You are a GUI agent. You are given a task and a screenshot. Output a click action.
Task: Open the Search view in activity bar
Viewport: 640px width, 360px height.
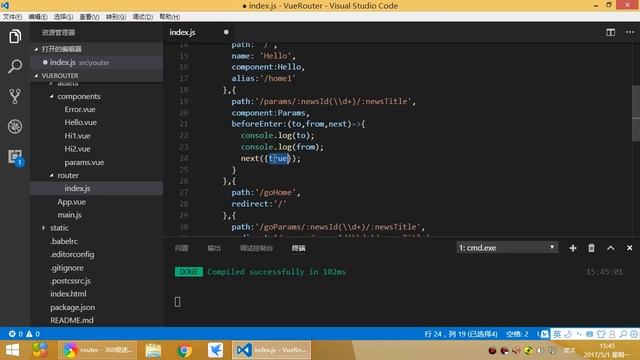[x=15, y=66]
